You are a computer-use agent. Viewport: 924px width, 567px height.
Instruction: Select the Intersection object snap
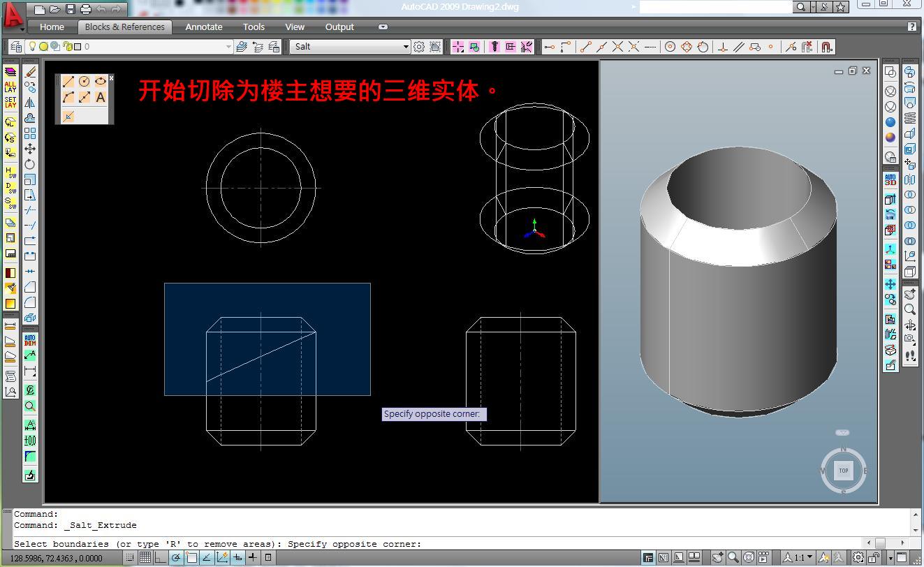pyautogui.click(x=618, y=47)
